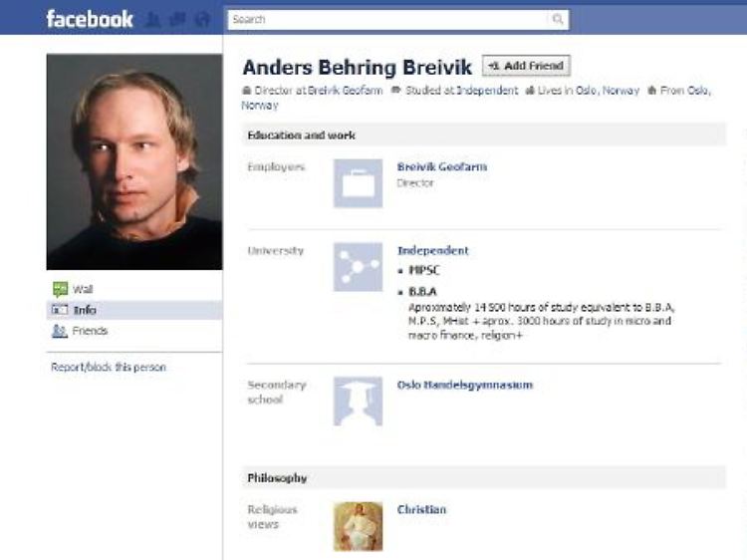Click the Add Friend button
Viewport: 747px width, 560px height.
(x=526, y=66)
